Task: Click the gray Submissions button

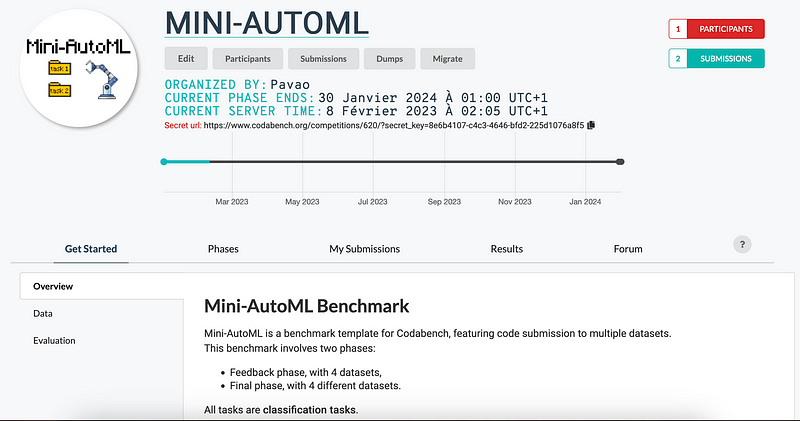Action: point(329,58)
